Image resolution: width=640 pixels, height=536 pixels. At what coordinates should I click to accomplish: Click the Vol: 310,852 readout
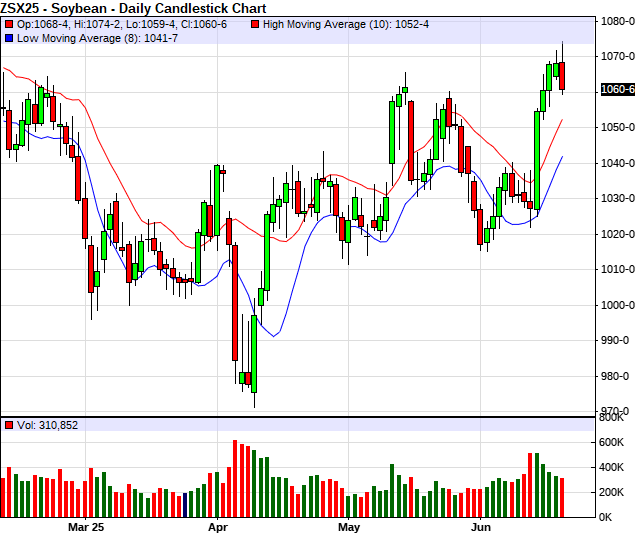pos(47,425)
